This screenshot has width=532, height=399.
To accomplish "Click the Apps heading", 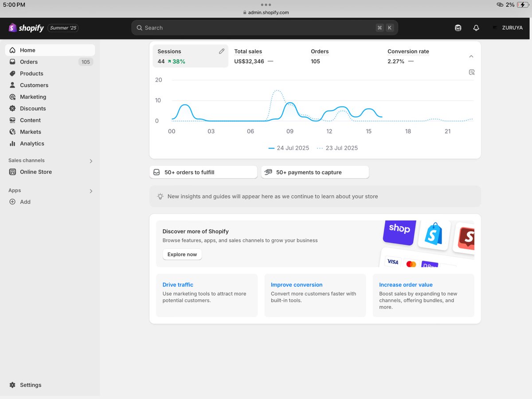I will (15, 191).
